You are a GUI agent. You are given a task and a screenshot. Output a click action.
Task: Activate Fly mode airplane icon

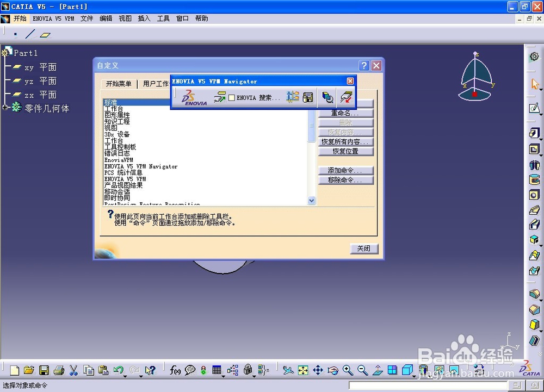click(288, 370)
